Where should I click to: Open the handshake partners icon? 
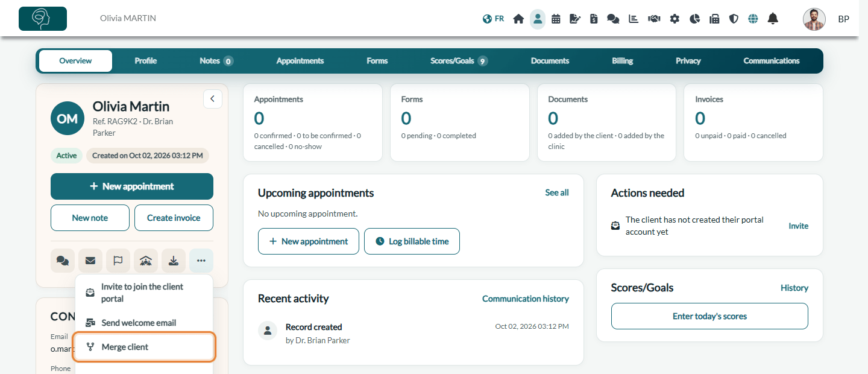coord(654,19)
